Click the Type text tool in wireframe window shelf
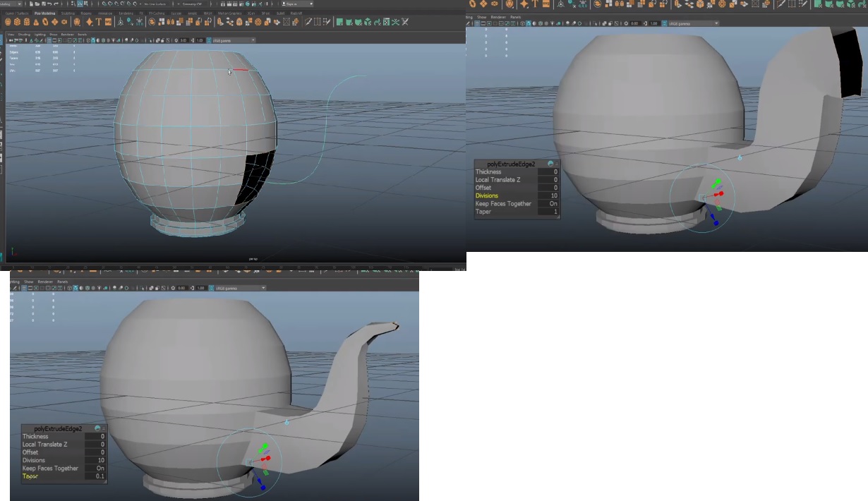Image resolution: width=868 pixels, height=501 pixels. 100,22
